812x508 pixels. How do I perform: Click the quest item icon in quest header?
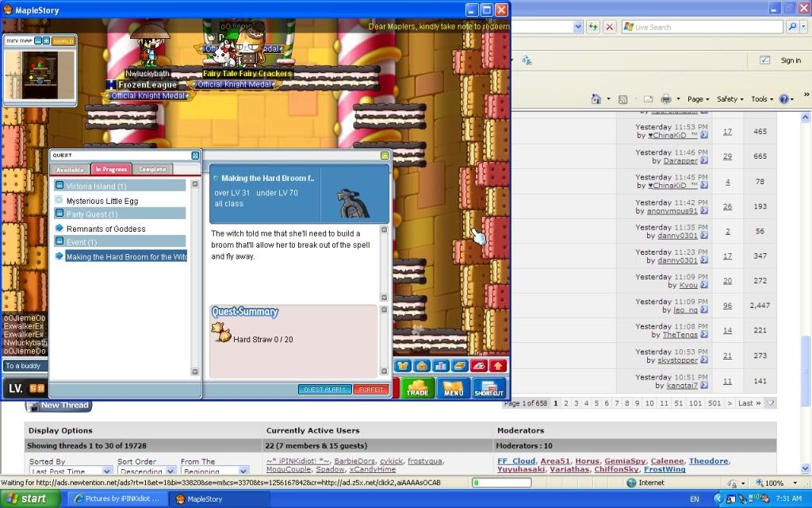(x=353, y=202)
